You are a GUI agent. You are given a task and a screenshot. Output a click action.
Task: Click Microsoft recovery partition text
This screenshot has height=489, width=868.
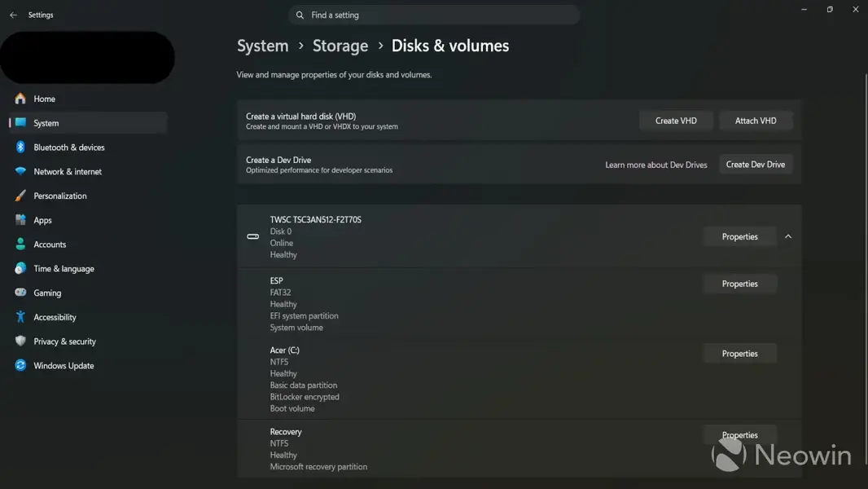(x=318, y=467)
